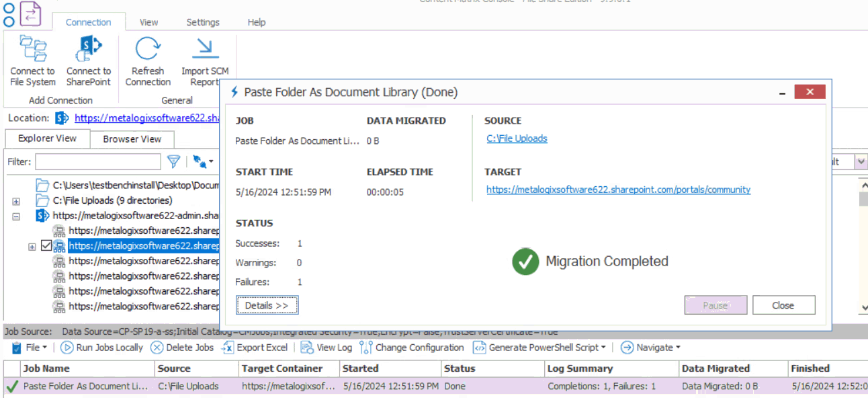Click the green Migration Completed checkmark icon
This screenshot has height=398, width=868.
(525, 262)
